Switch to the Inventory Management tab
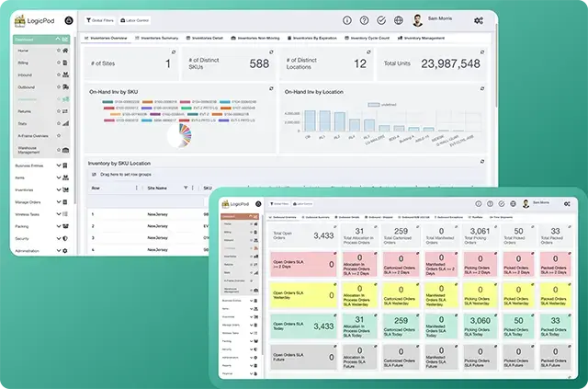The height and width of the screenshot is (389, 588). point(421,38)
